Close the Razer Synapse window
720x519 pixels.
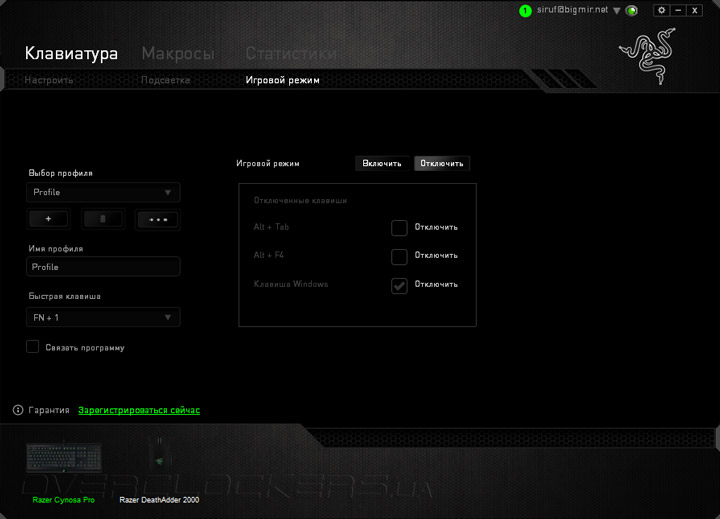[x=695, y=10]
